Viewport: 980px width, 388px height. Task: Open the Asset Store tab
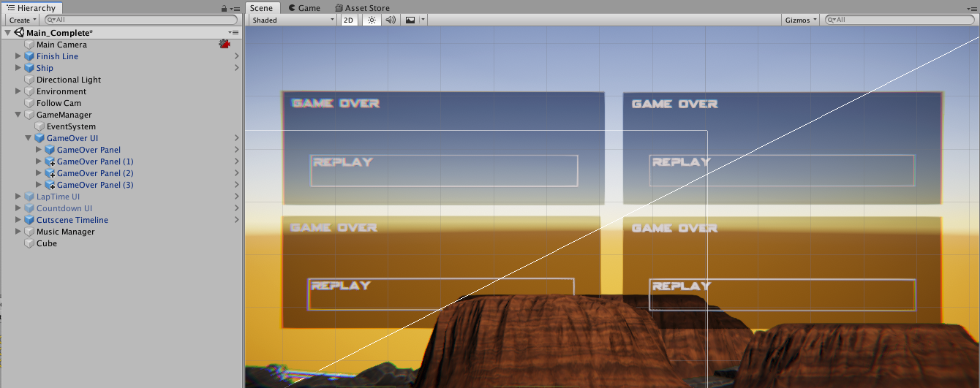tap(362, 7)
